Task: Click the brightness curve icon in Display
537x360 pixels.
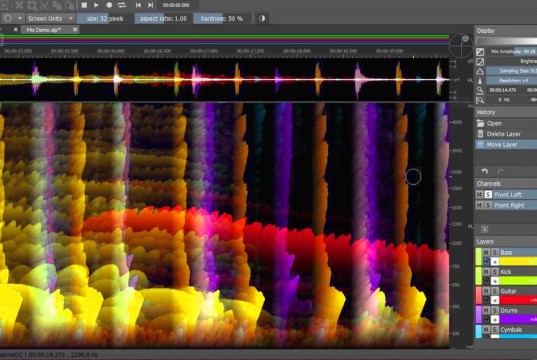Action: [x=480, y=62]
